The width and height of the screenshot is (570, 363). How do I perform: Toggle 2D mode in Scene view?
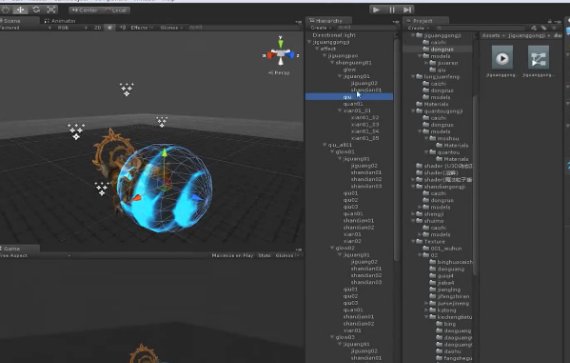97,28
